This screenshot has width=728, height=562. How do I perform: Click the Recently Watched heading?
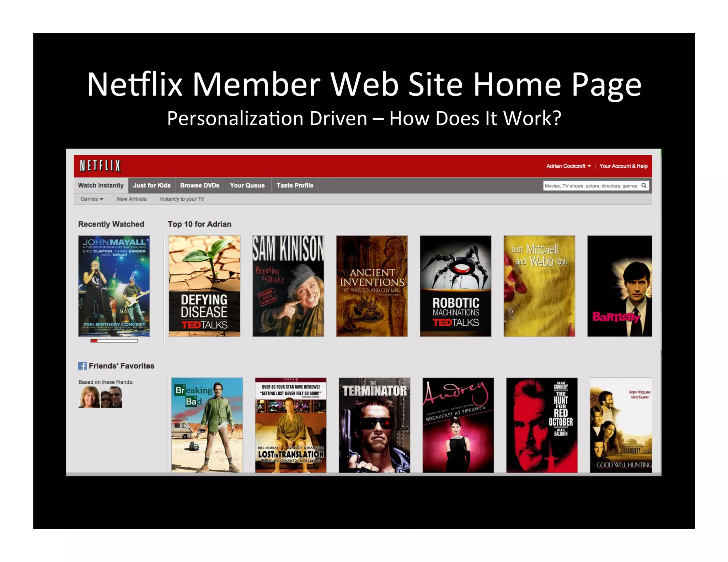111,224
